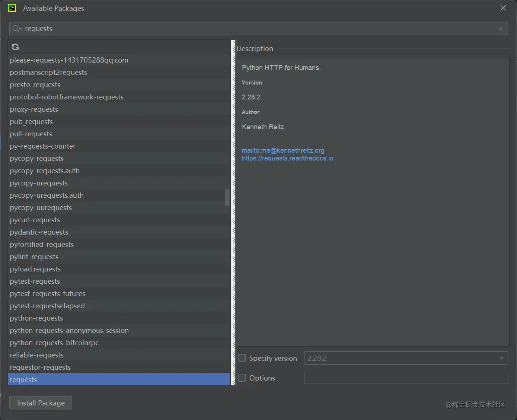Select please-requests-1431705288qq.com package
Viewport: 517px width, 420px height.
coord(119,60)
